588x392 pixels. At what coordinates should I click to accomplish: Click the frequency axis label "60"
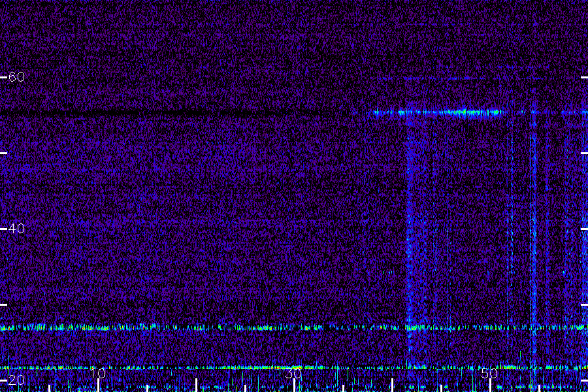coord(16,77)
